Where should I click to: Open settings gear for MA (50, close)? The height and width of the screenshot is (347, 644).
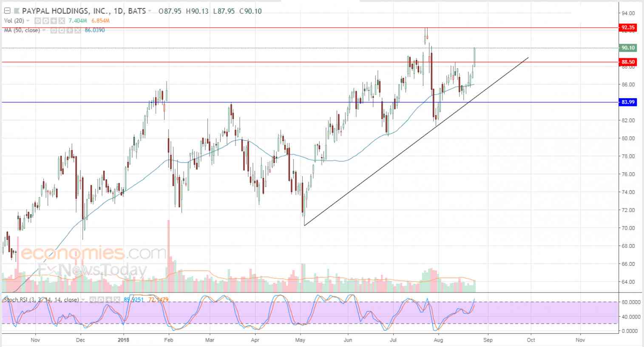[61, 31]
